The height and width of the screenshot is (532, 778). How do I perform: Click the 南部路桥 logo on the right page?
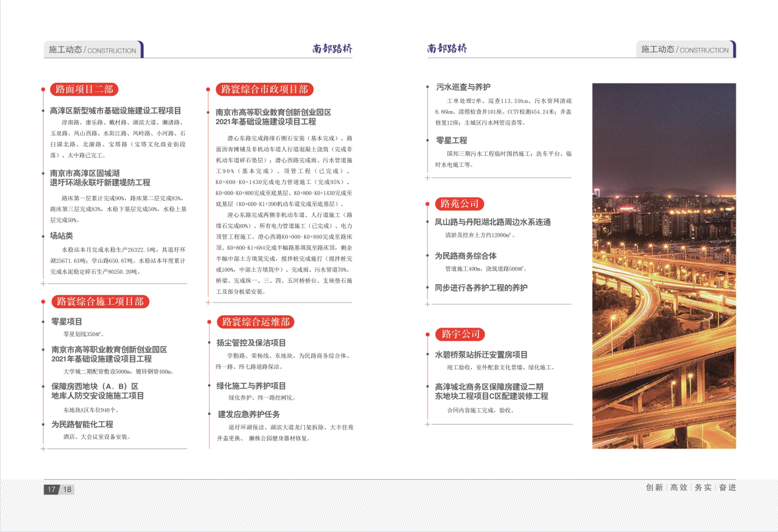(x=447, y=48)
